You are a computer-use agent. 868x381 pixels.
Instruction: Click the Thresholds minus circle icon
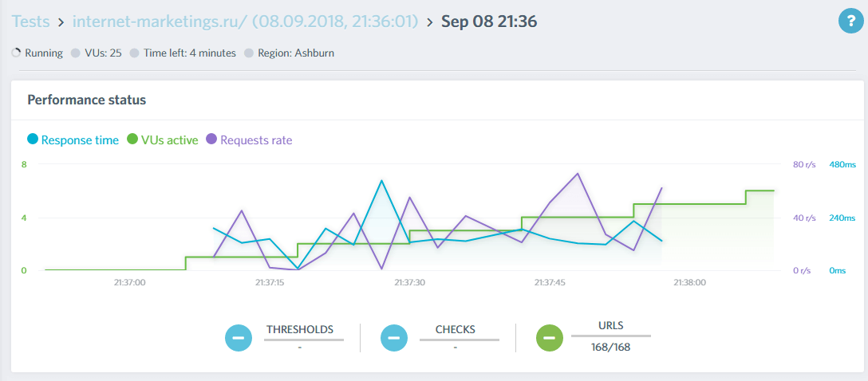coord(238,338)
